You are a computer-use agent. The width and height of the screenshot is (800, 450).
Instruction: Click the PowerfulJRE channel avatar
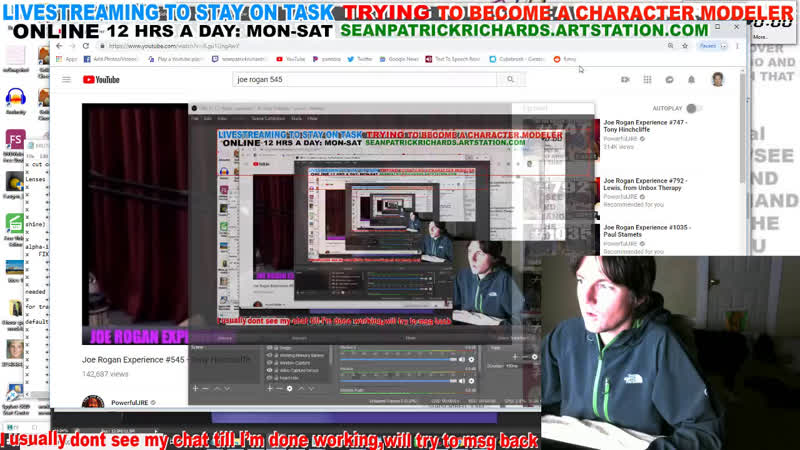coord(93,402)
